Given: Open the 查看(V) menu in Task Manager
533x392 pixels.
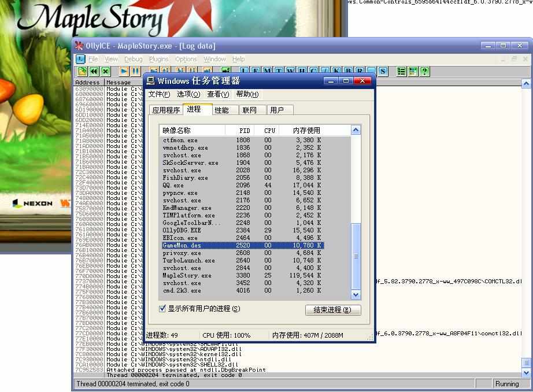Looking at the screenshot, I should click(x=219, y=94).
